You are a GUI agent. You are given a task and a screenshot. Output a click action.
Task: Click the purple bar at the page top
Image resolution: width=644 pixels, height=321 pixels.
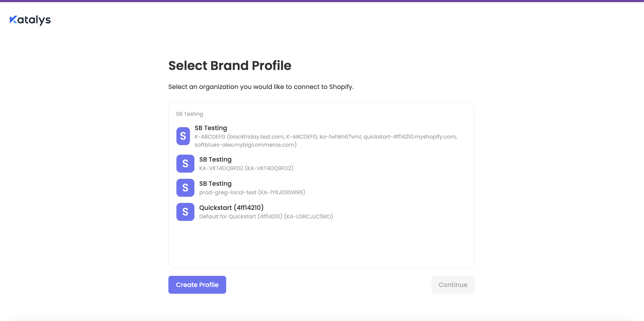pos(322,1)
